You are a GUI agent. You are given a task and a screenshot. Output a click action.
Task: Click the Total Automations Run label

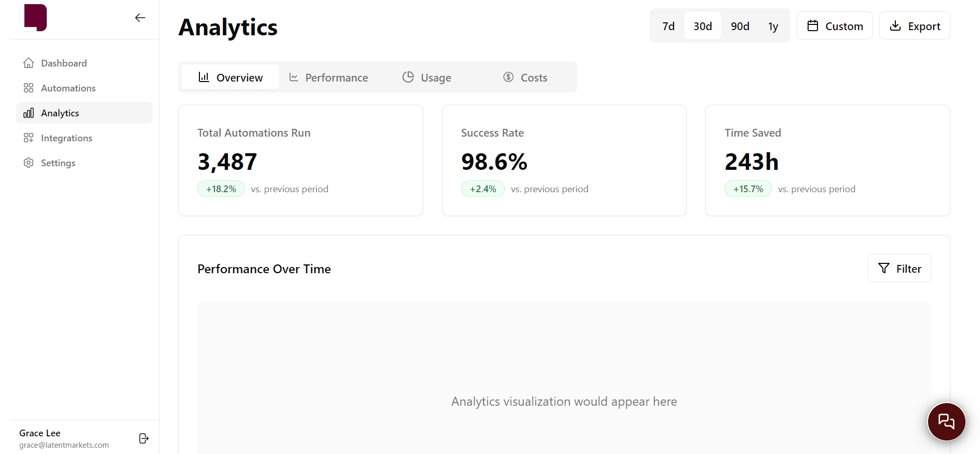(254, 132)
